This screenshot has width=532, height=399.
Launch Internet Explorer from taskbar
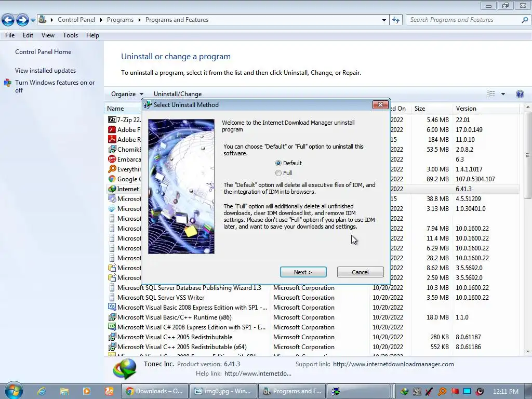pyautogui.click(x=42, y=391)
